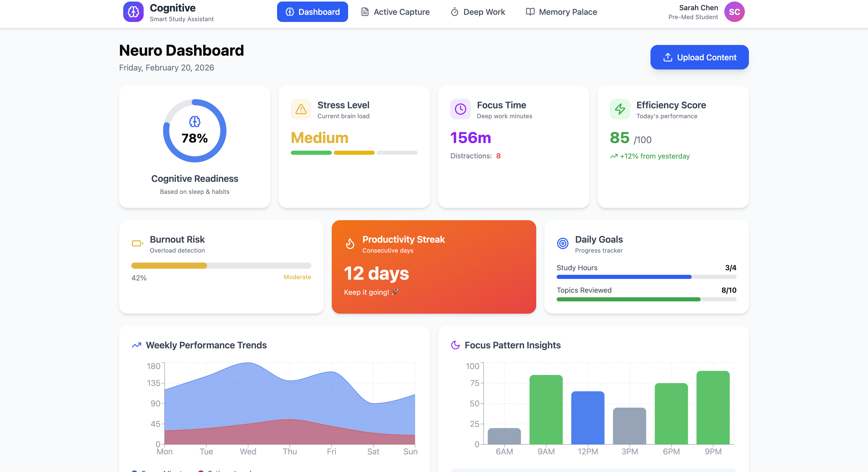Image resolution: width=868 pixels, height=472 pixels.
Task: Open Sarah Chen's SC profile avatar
Action: click(x=734, y=12)
